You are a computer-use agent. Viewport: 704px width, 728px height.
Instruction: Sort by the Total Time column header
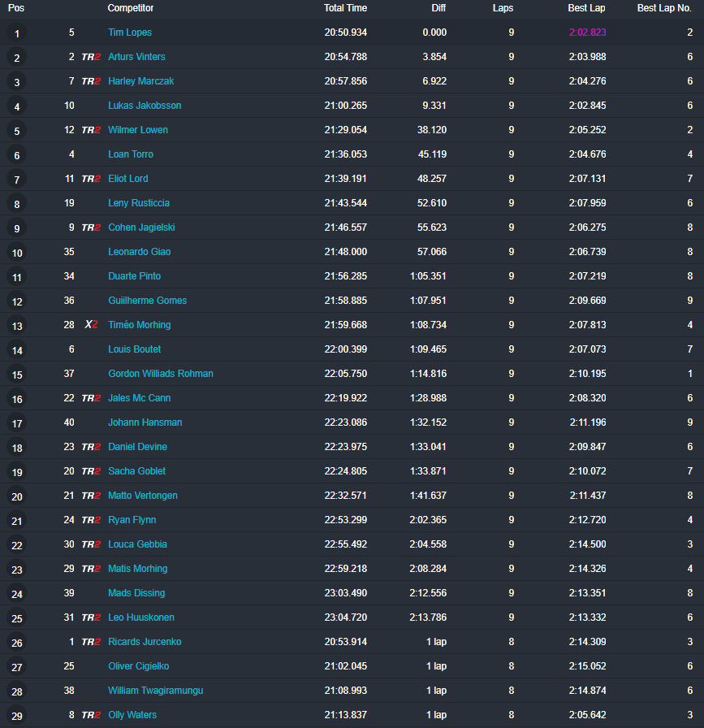345,8
